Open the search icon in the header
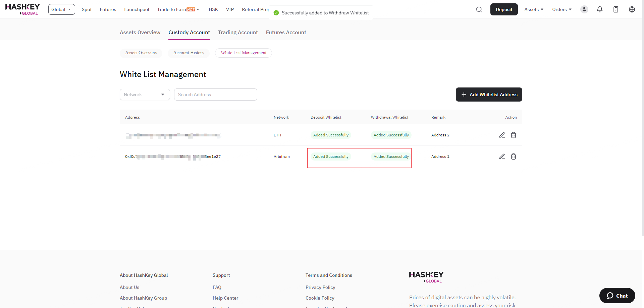Viewport: 644px width, 308px height. [479, 9]
